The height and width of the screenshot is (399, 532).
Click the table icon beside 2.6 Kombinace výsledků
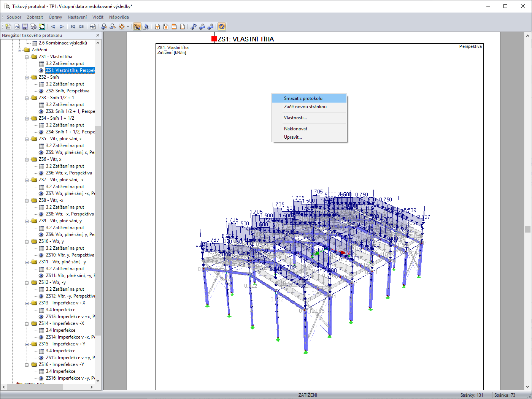34,43
